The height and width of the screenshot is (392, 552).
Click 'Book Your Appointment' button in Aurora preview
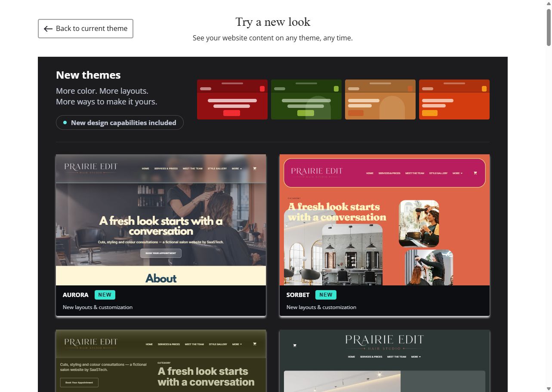pyautogui.click(x=161, y=253)
